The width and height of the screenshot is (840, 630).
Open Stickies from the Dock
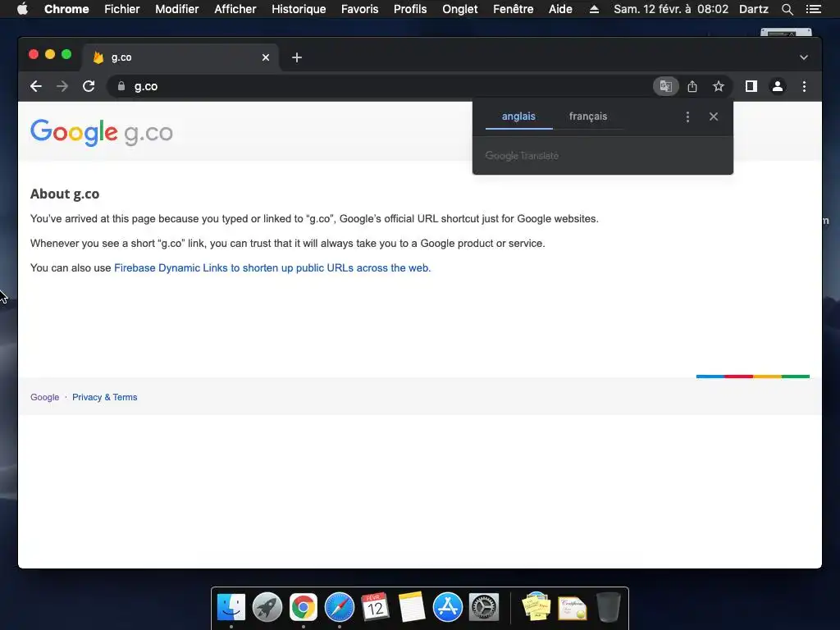[536, 608]
